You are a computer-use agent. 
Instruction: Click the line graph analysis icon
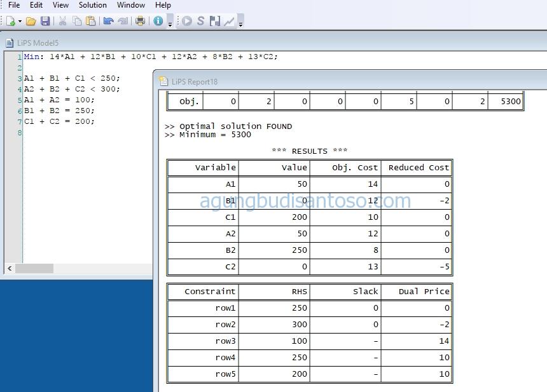click(229, 21)
